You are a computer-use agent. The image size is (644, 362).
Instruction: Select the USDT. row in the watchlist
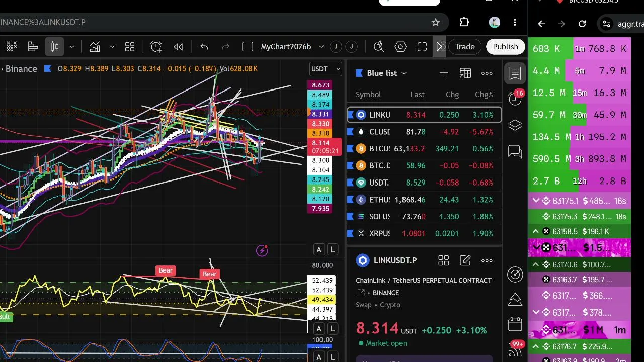coord(425,183)
